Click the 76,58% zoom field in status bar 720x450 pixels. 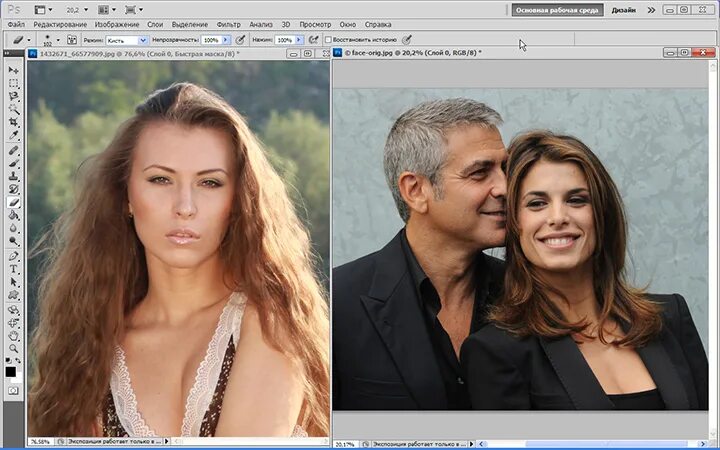(40, 441)
